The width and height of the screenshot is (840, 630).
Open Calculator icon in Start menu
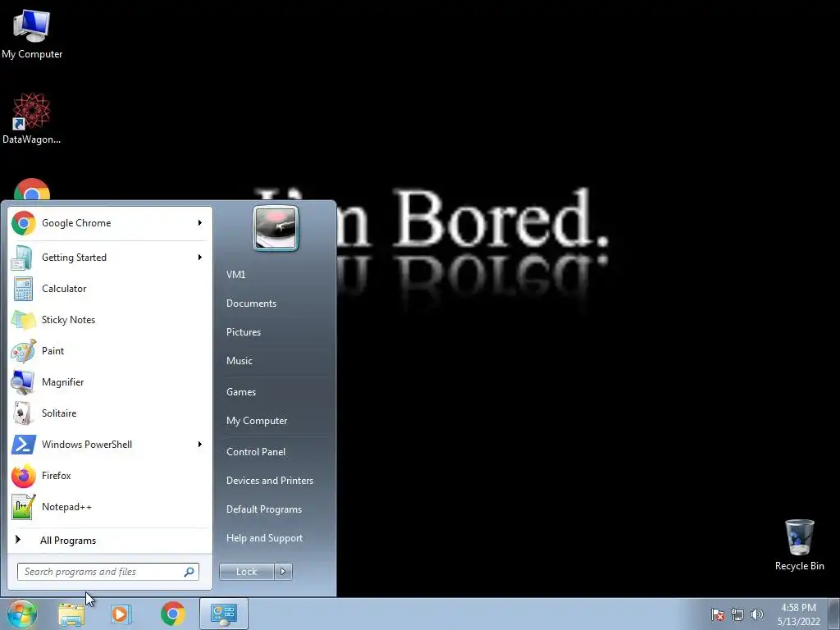[x=23, y=289]
